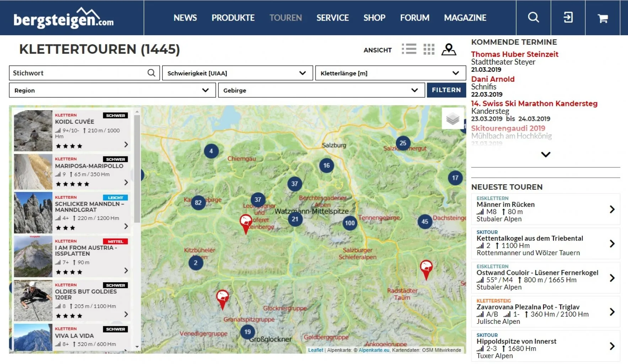
Task: Switch to grid view layout icon
Action: 429,49
